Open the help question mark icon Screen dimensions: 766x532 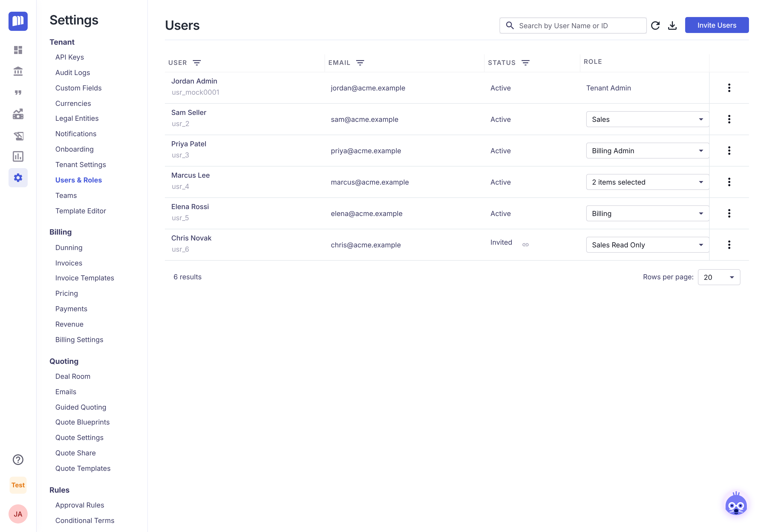[x=18, y=460]
